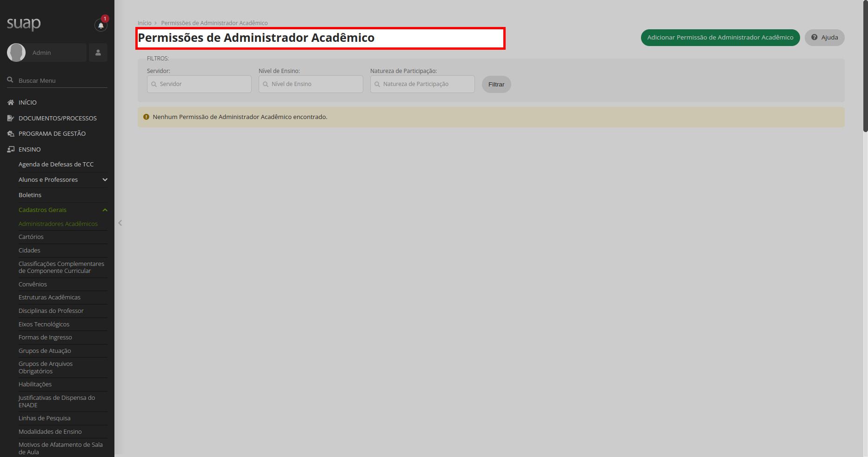Open the Nível de Ensino filter dropdown

311,84
